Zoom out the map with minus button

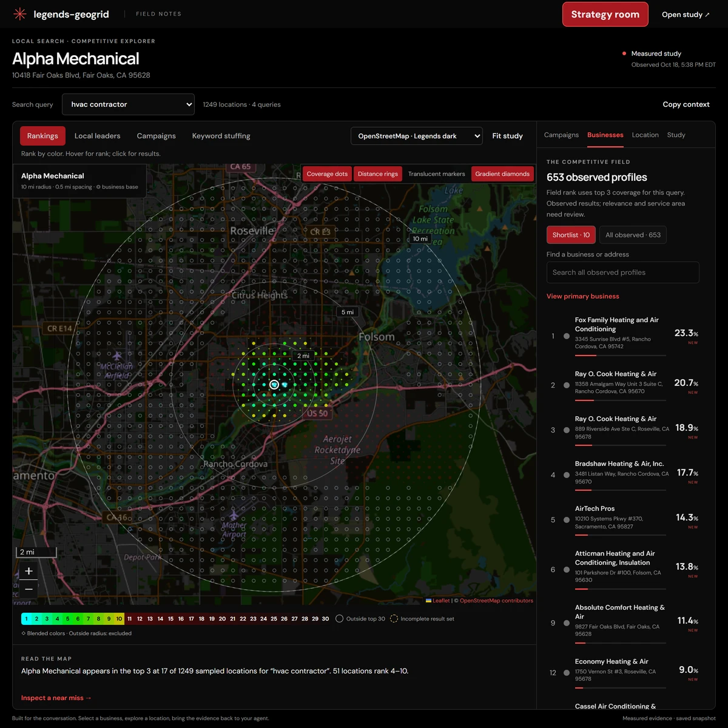coord(29,589)
